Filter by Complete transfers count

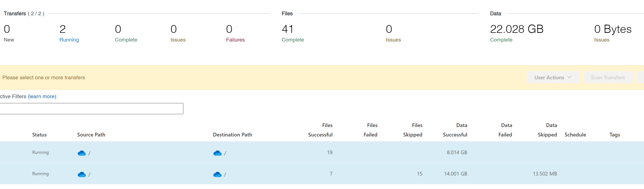126,34
